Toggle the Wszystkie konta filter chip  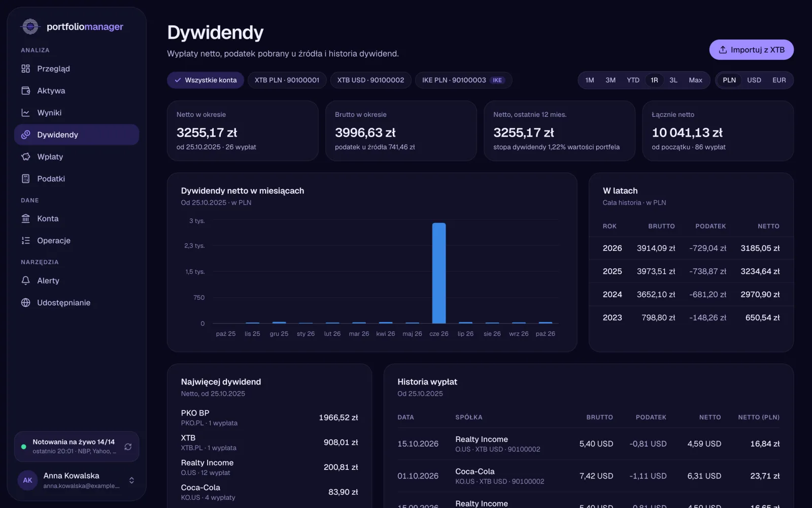point(206,80)
